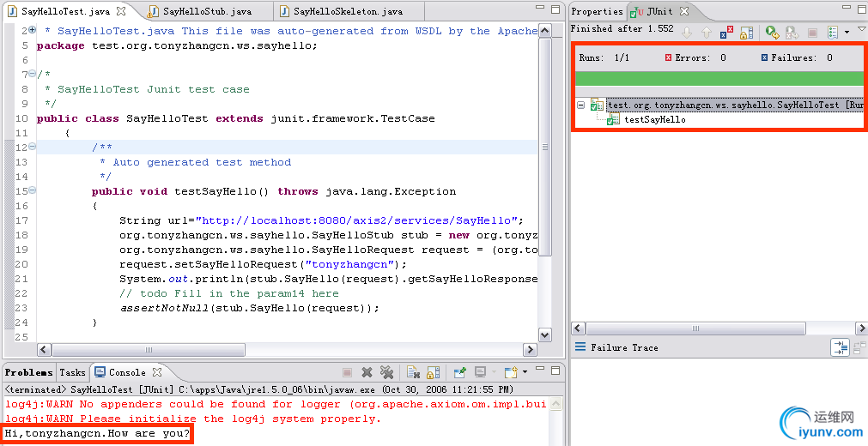Open the Open Console dropdown arrow
This screenshot has width=868, height=446.
[x=525, y=372]
